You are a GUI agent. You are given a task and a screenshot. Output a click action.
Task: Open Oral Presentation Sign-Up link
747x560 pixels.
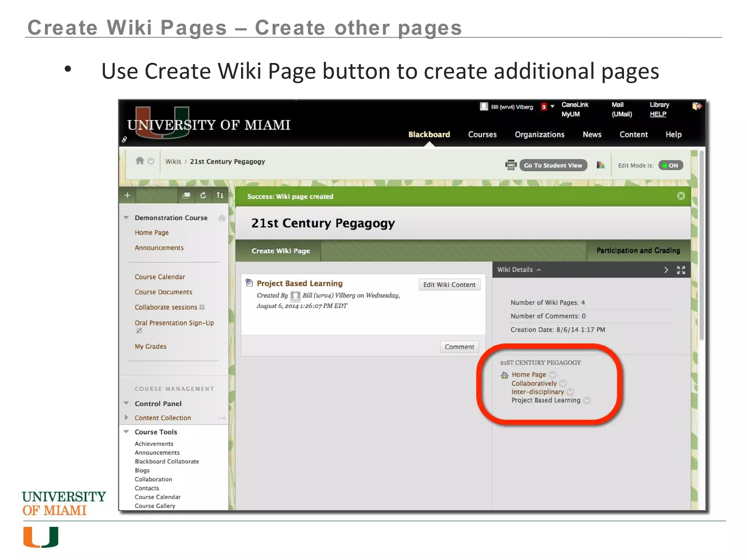pyautogui.click(x=174, y=323)
